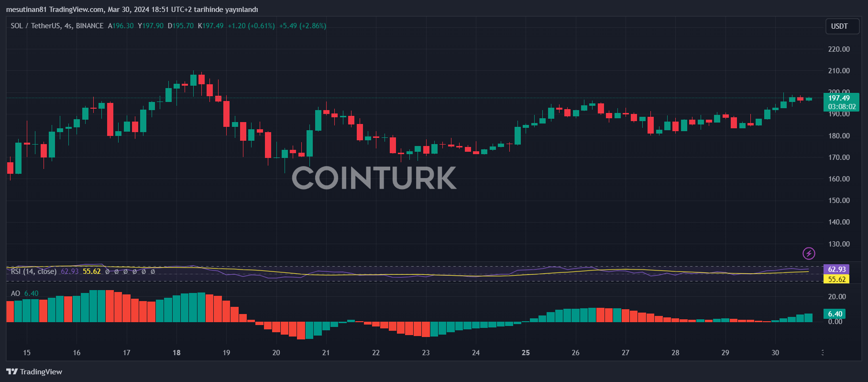
Task: Click the +5.49 (+2.86%) change value
Action: [x=303, y=26]
